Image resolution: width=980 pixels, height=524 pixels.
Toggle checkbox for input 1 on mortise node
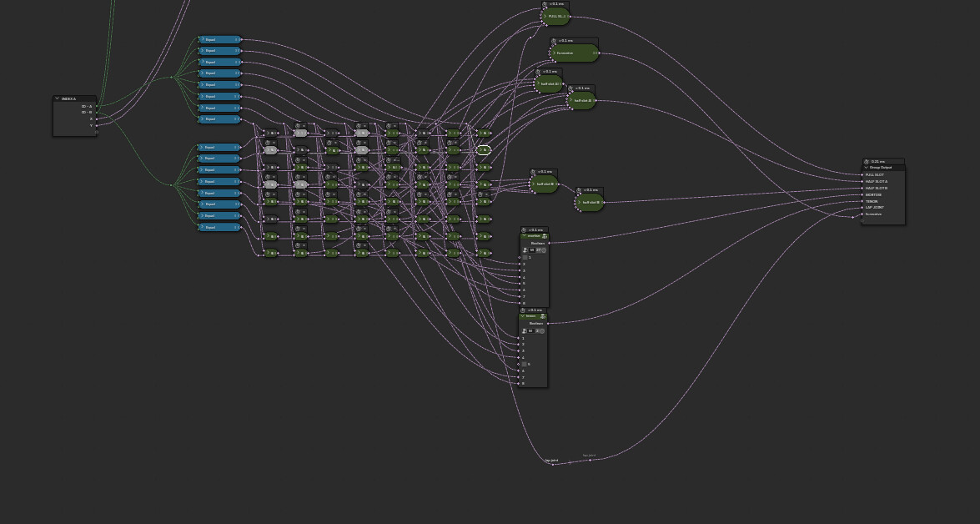(525, 258)
